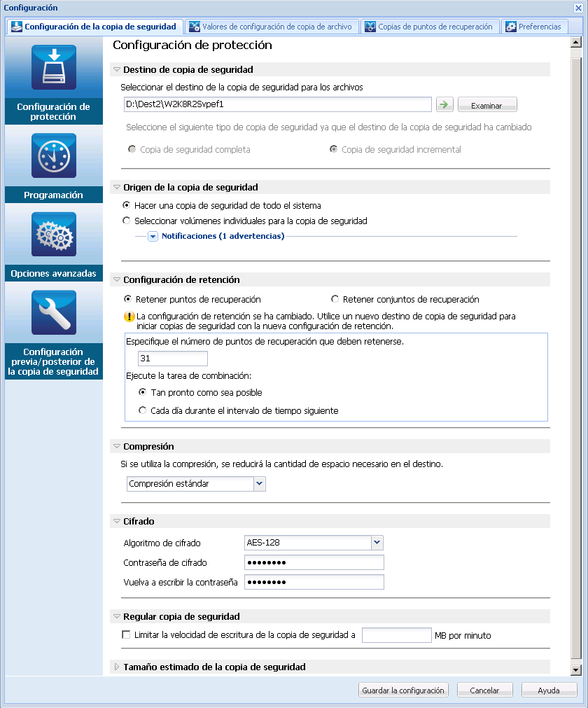This screenshot has width=588, height=708.
Task: Switch to Valores de configuración de copia de archivo
Action: point(272,27)
